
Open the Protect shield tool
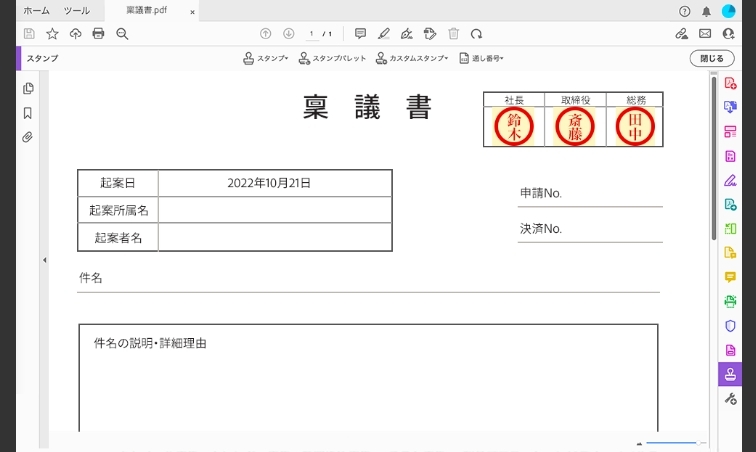click(x=730, y=326)
